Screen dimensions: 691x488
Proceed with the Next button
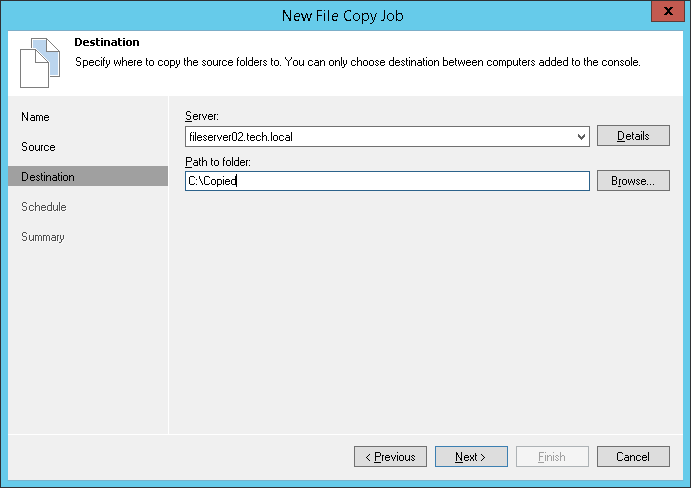coord(471,457)
